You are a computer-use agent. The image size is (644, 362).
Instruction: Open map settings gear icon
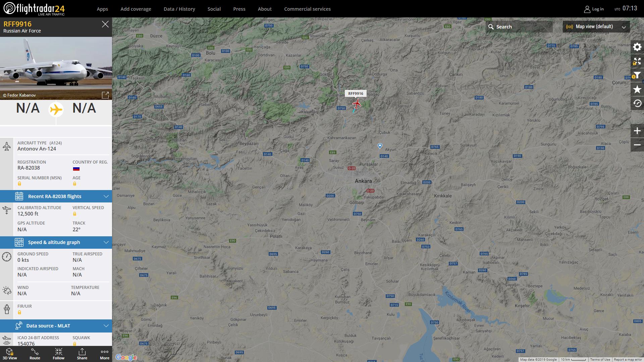[637, 47]
